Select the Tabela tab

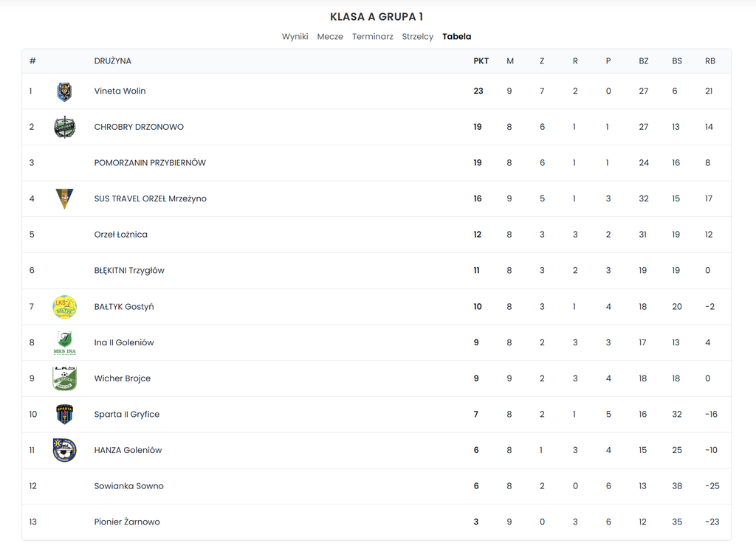pyautogui.click(x=456, y=37)
